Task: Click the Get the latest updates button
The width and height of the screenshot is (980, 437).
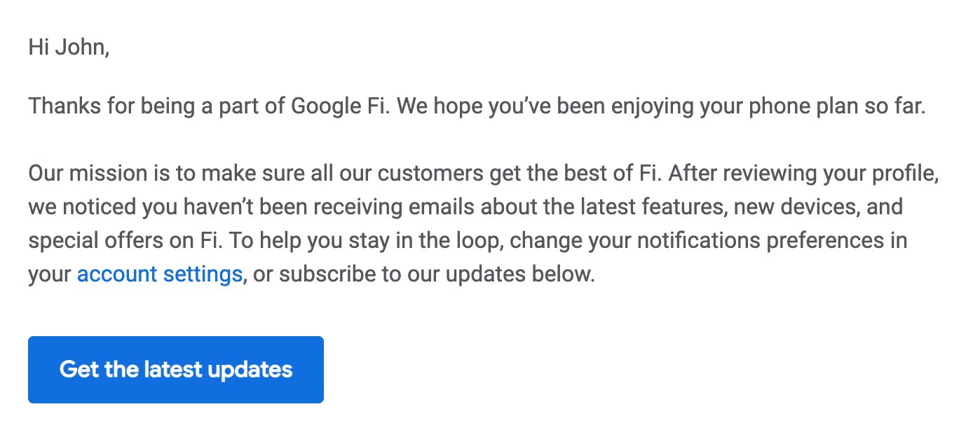Action: (176, 370)
